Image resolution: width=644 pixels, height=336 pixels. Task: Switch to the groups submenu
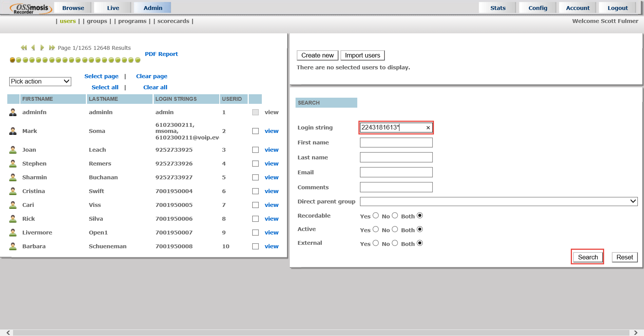97,21
